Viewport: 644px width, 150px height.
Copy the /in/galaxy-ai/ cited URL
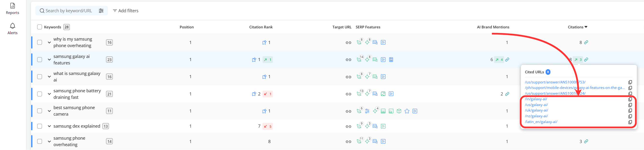tap(630, 99)
